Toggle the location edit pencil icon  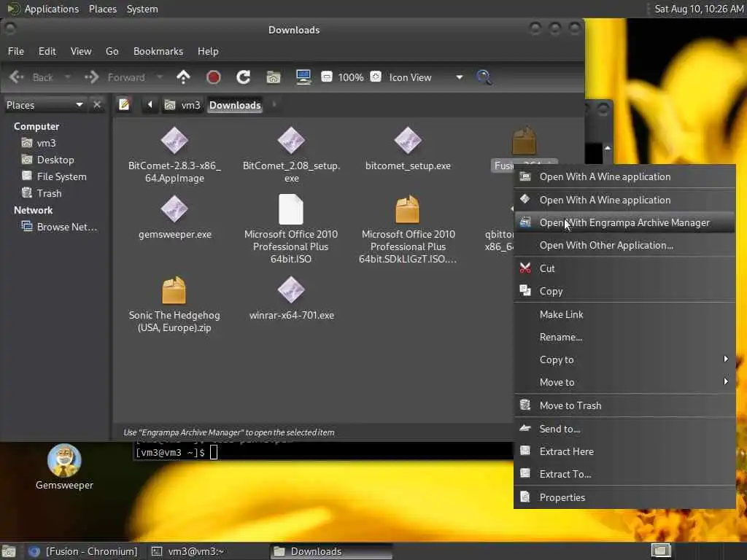pos(124,104)
